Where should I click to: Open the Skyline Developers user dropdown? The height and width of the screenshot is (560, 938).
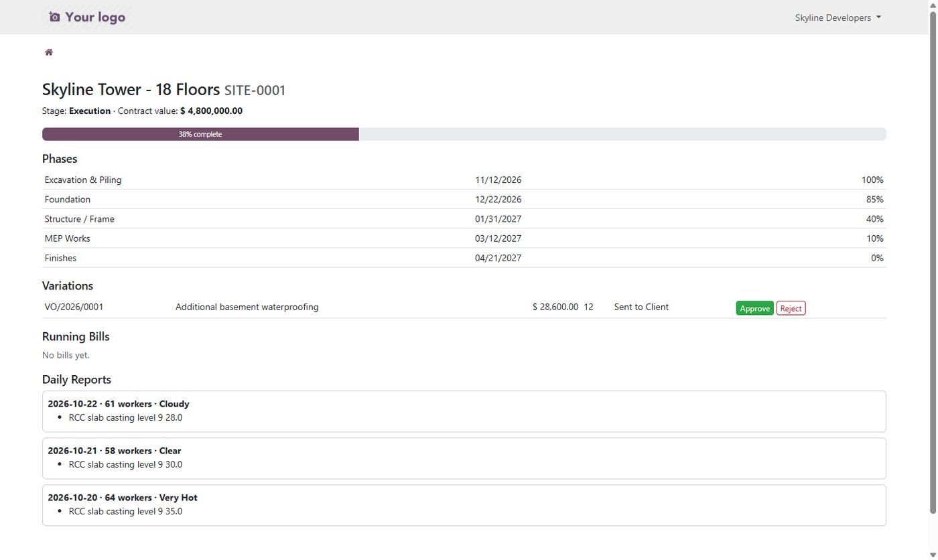[837, 17]
